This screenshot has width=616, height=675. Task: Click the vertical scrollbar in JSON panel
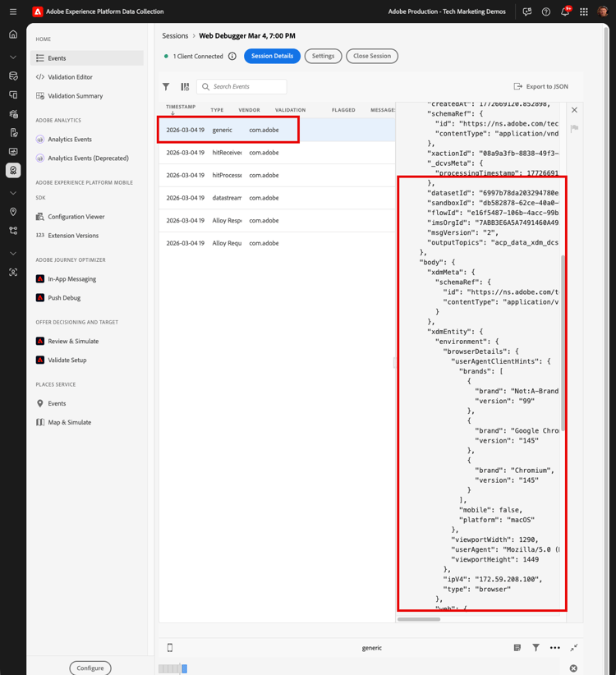(563, 342)
